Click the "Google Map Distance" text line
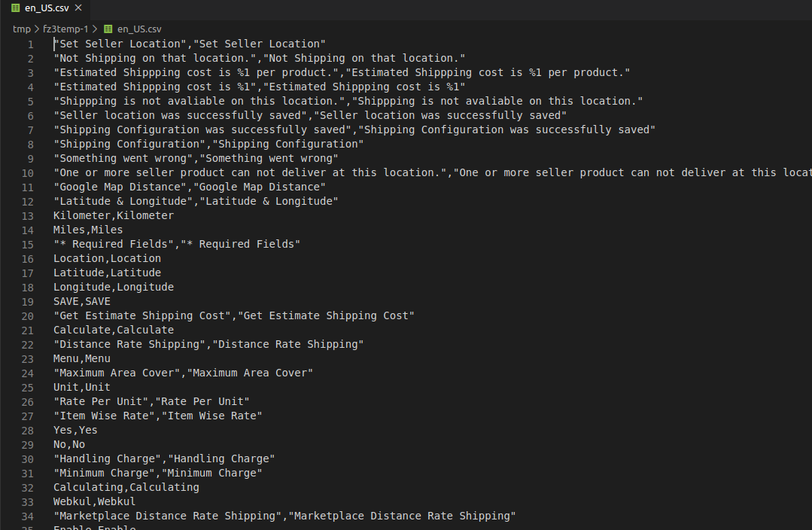This screenshot has height=530, width=812. [189, 187]
